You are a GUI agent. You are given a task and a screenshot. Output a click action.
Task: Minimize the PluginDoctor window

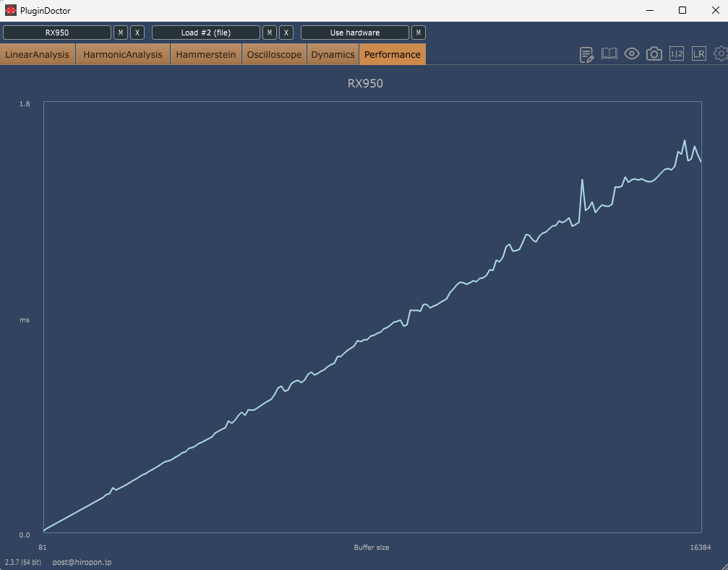650,10
